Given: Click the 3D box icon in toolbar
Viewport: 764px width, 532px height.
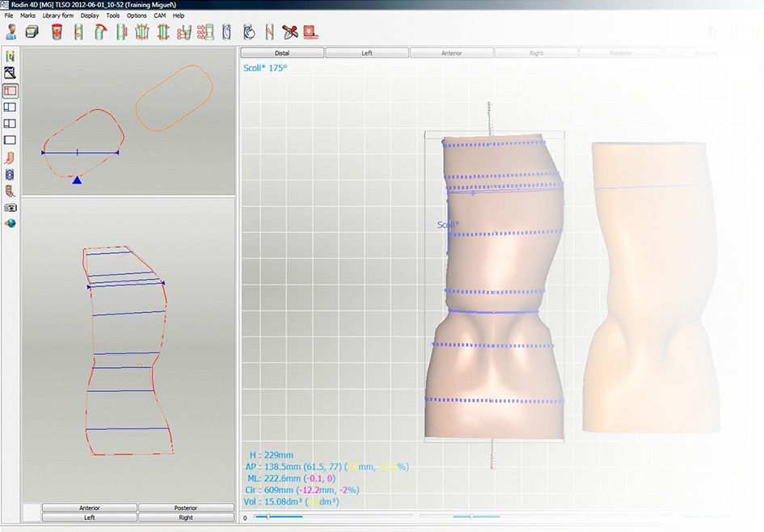Looking at the screenshot, I should pyautogui.click(x=32, y=32).
